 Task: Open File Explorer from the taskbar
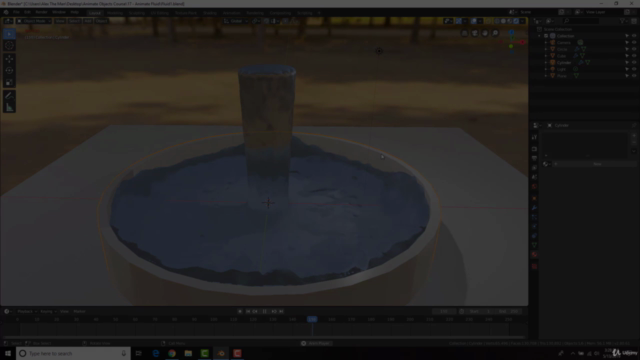(x=188, y=353)
